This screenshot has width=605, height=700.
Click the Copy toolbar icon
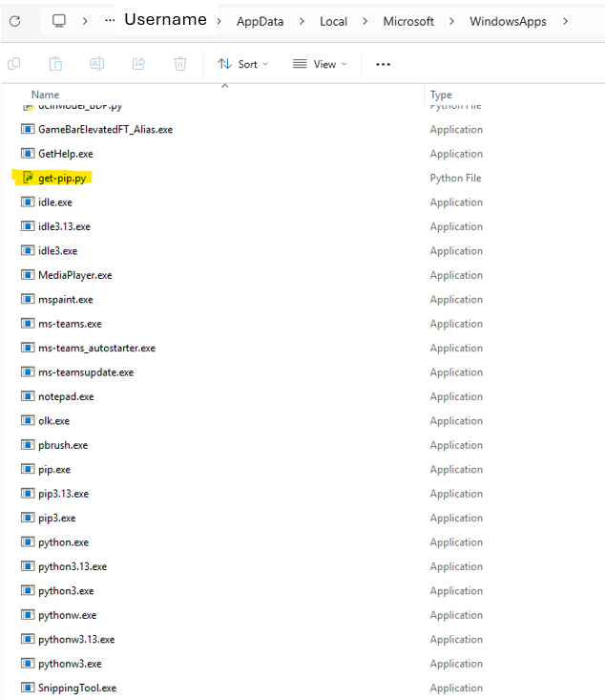[55, 64]
